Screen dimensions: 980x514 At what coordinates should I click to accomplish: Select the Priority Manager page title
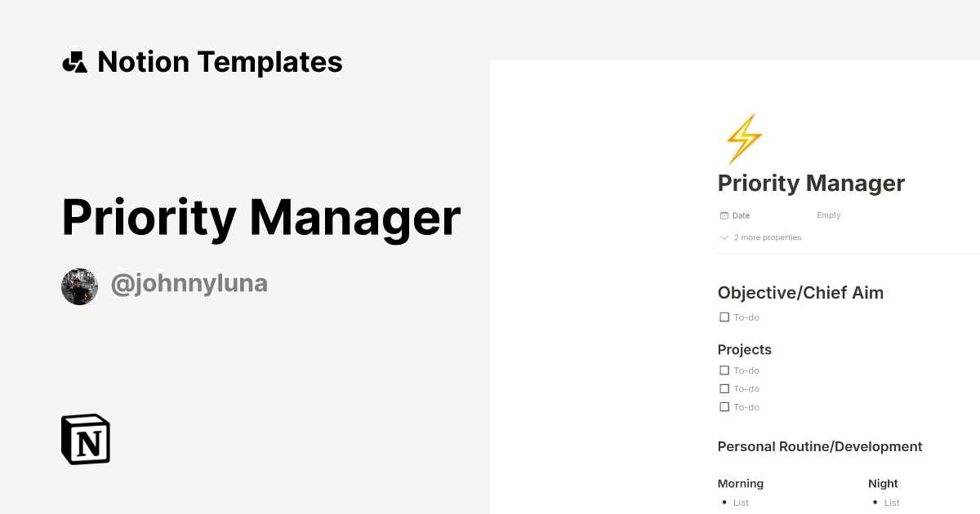[811, 183]
